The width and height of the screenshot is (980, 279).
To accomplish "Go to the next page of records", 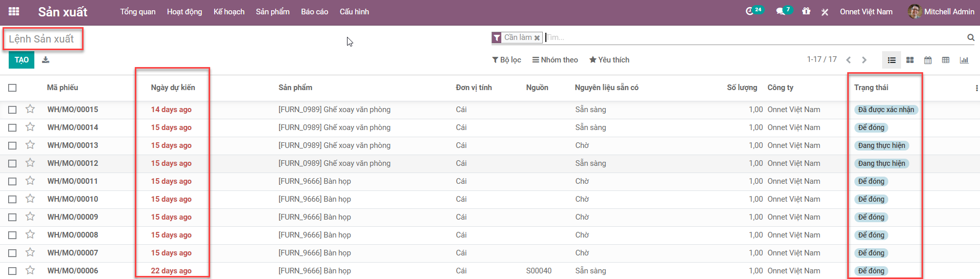I will (864, 60).
